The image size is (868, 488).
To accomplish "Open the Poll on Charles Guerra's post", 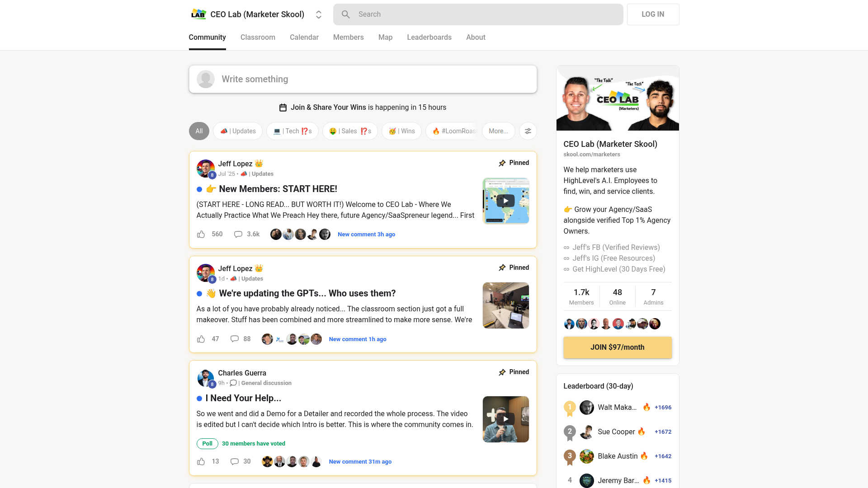I will pyautogui.click(x=207, y=443).
